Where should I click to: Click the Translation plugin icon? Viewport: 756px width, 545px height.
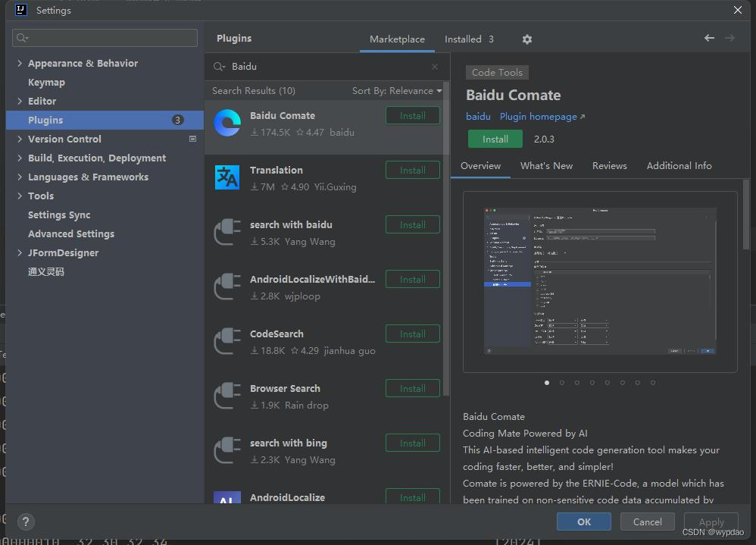227,177
